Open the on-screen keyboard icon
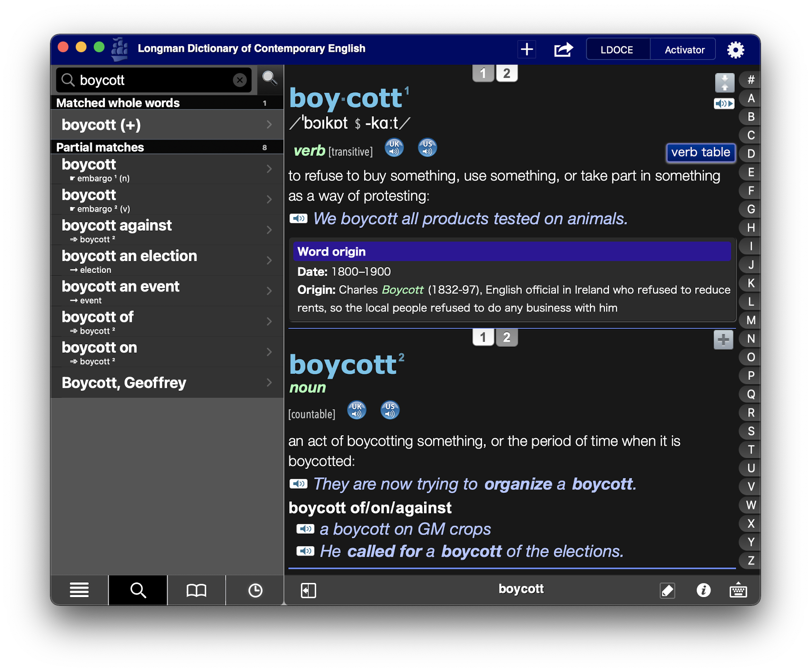Screen dimensions: 811x672 [738, 590]
